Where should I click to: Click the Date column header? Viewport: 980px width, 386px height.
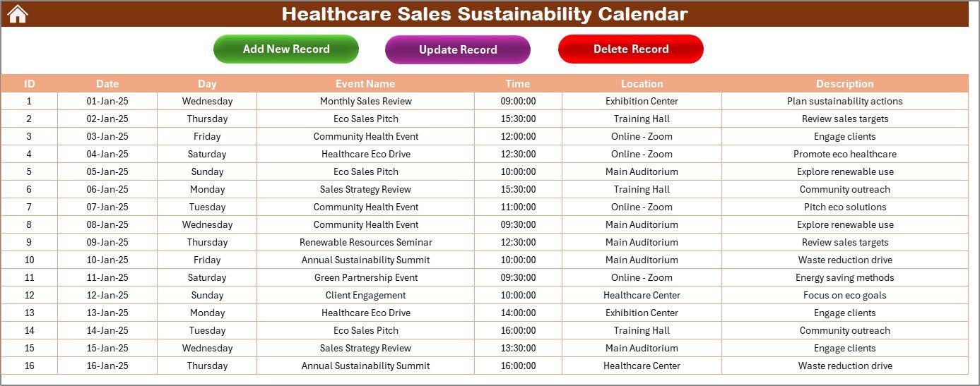tap(107, 83)
